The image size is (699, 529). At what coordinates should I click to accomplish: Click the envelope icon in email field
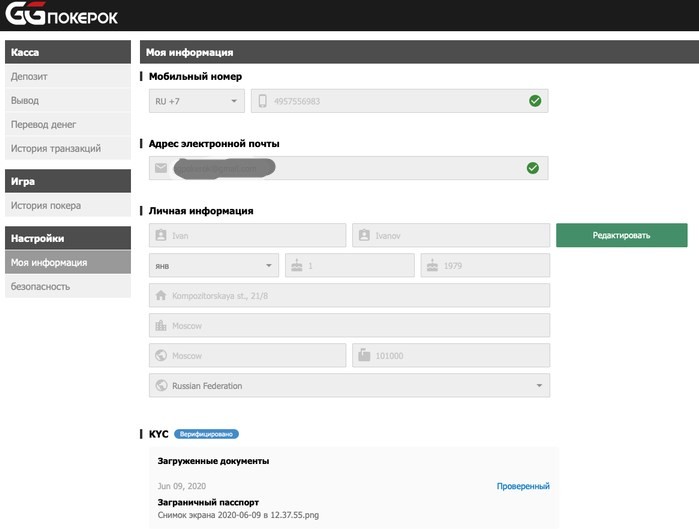coord(160,168)
